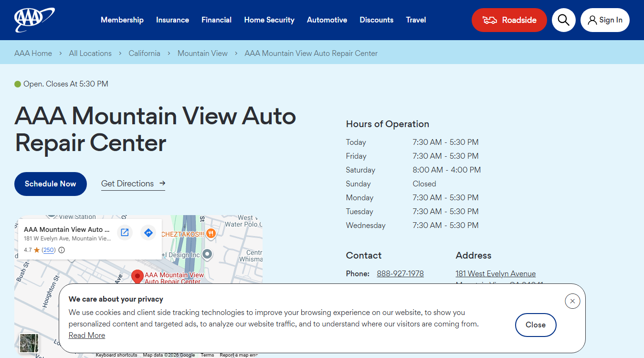Click the blue directions arrow icon on map card

tap(148, 233)
